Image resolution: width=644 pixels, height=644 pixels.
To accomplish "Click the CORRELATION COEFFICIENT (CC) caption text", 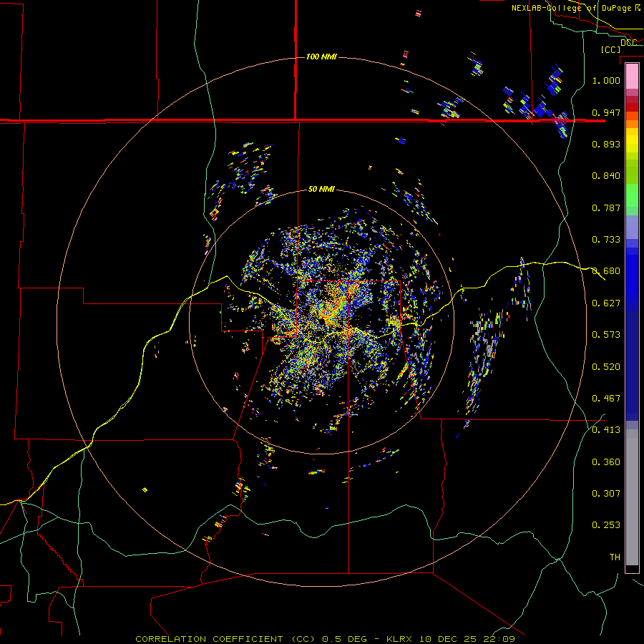I will pos(226,639).
